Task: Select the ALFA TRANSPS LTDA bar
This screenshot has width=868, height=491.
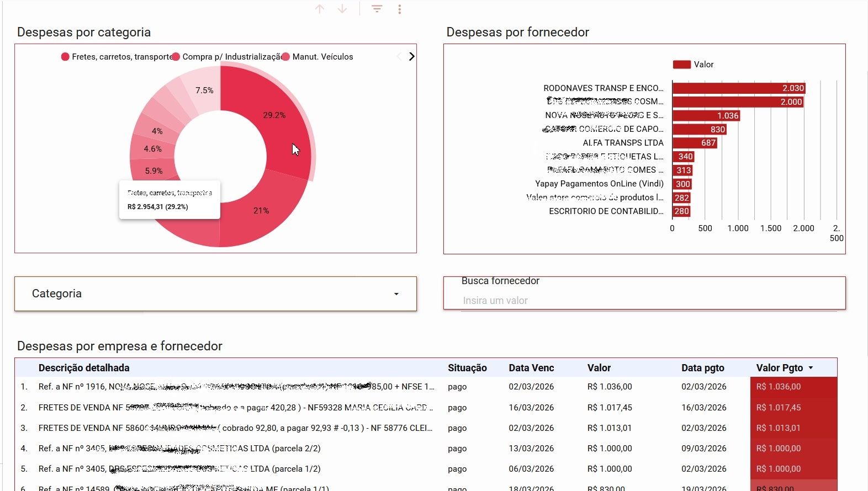Action: click(694, 143)
